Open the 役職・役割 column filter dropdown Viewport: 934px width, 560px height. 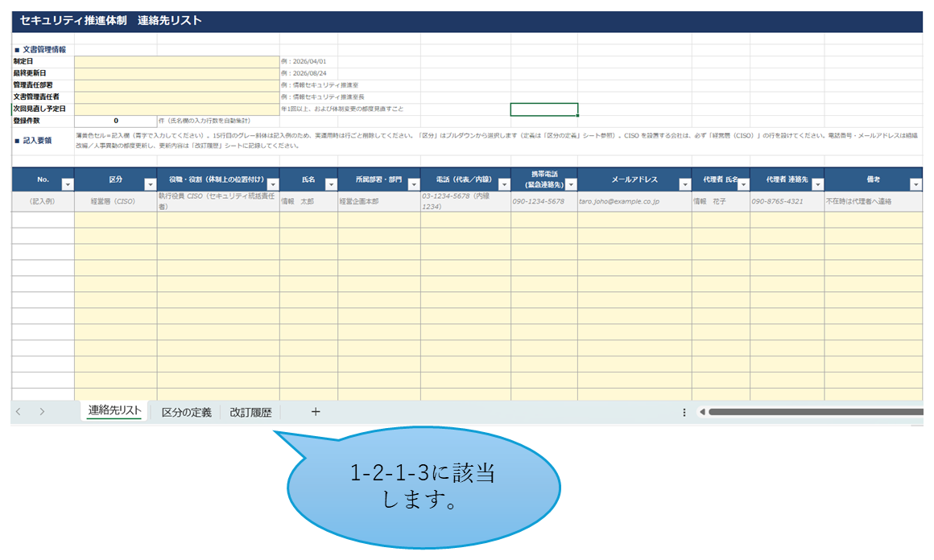273,185
